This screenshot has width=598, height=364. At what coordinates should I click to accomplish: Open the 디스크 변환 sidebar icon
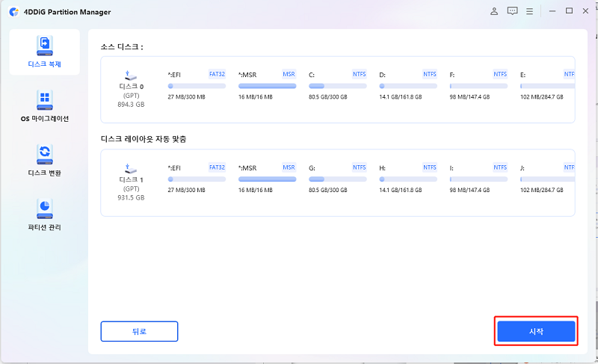click(x=45, y=155)
